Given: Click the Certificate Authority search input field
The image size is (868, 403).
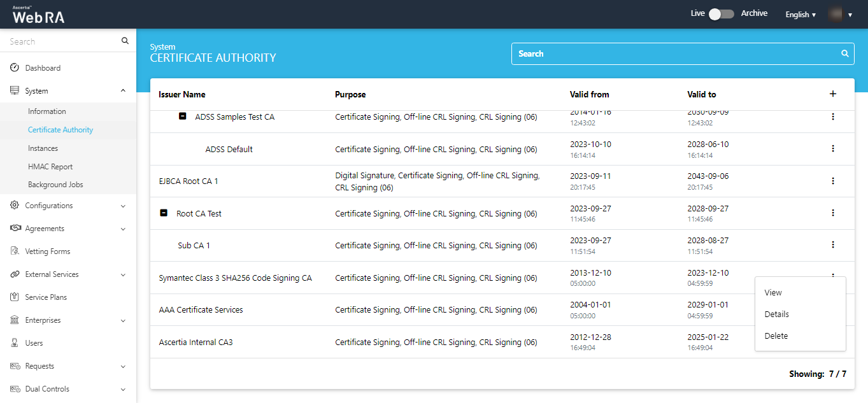Looking at the screenshot, I should [x=675, y=53].
